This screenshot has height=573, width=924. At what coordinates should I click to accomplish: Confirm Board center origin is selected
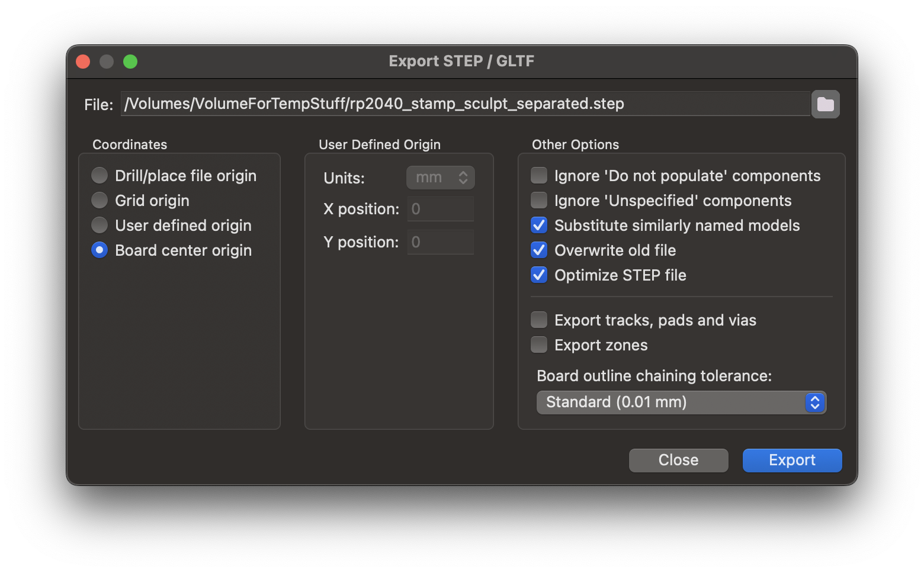tap(100, 250)
